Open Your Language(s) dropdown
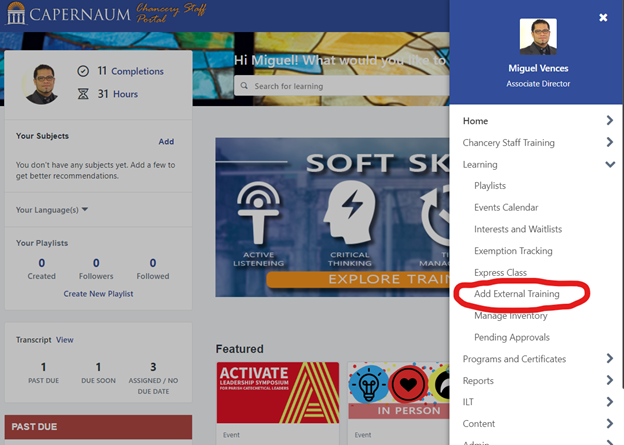The height and width of the screenshot is (445, 624). 52,210
